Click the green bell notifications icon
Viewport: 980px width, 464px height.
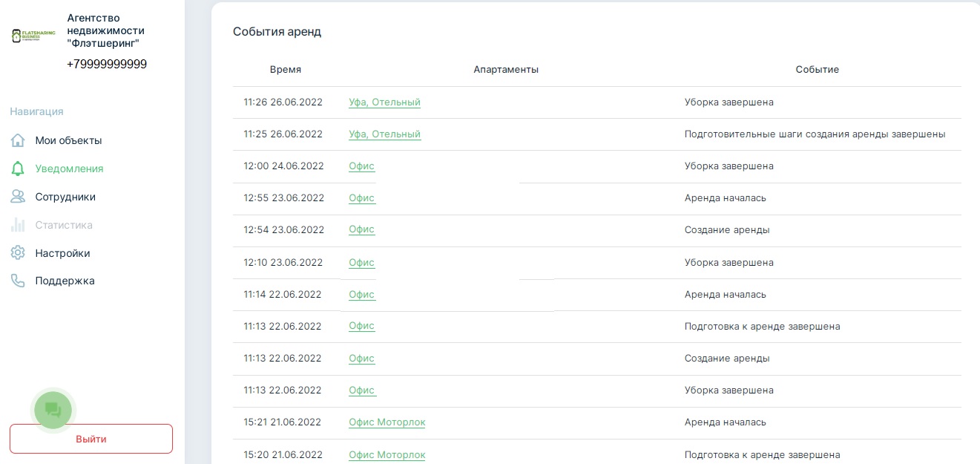pyautogui.click(x=18, y=169)
